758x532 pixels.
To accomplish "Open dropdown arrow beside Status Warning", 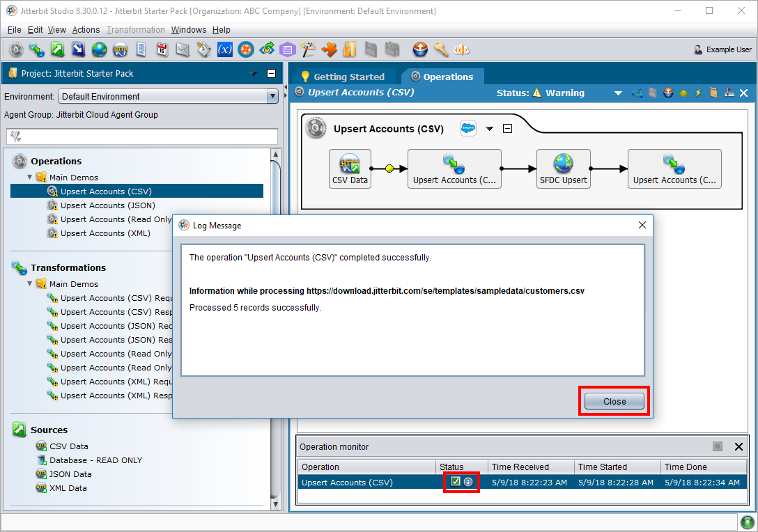I will click(x=618, y=93).
